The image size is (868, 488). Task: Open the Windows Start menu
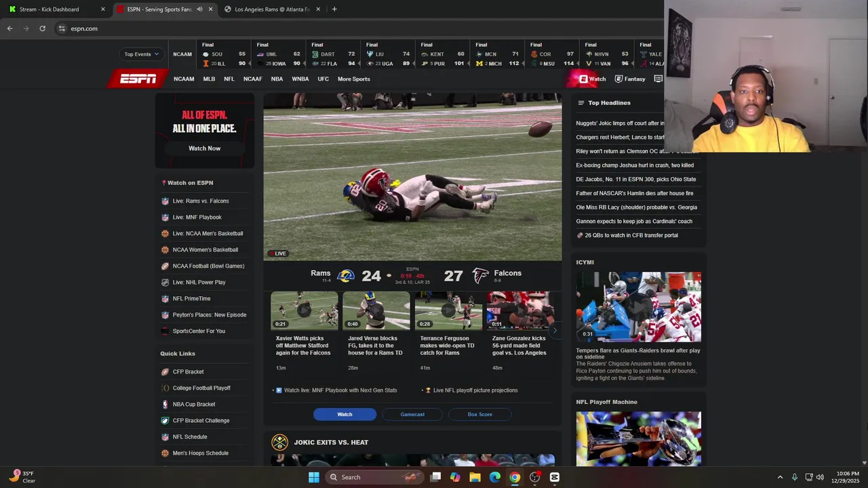click(x=313, y=477)
